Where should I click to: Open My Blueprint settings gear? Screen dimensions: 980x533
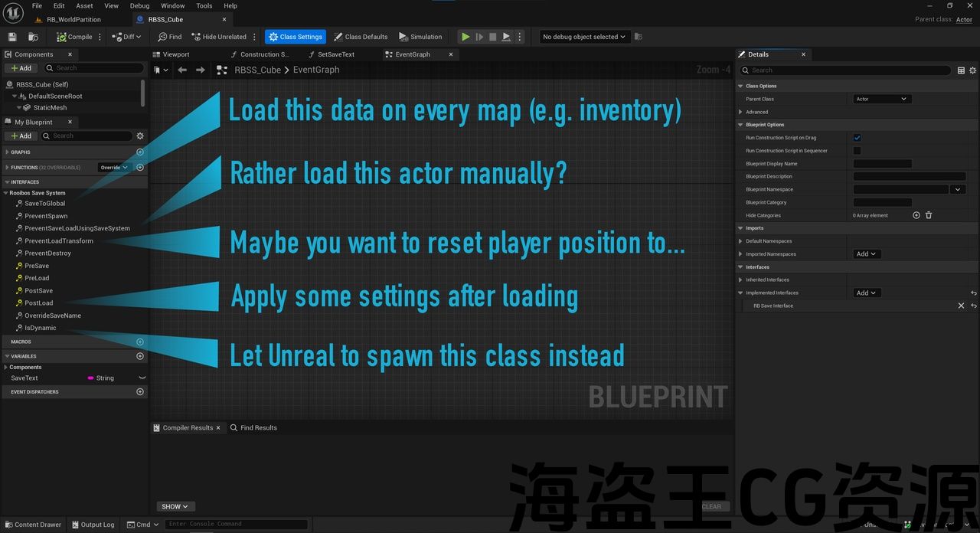[x=140, y=136]
